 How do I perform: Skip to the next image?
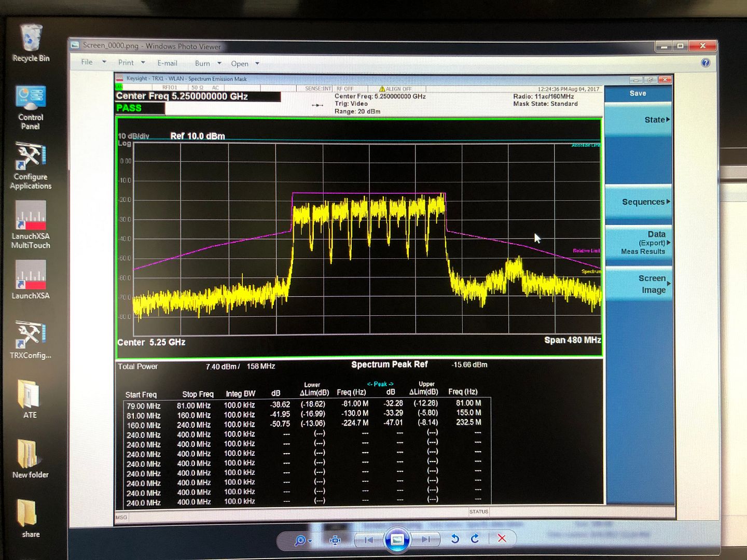tap(426, 539)
